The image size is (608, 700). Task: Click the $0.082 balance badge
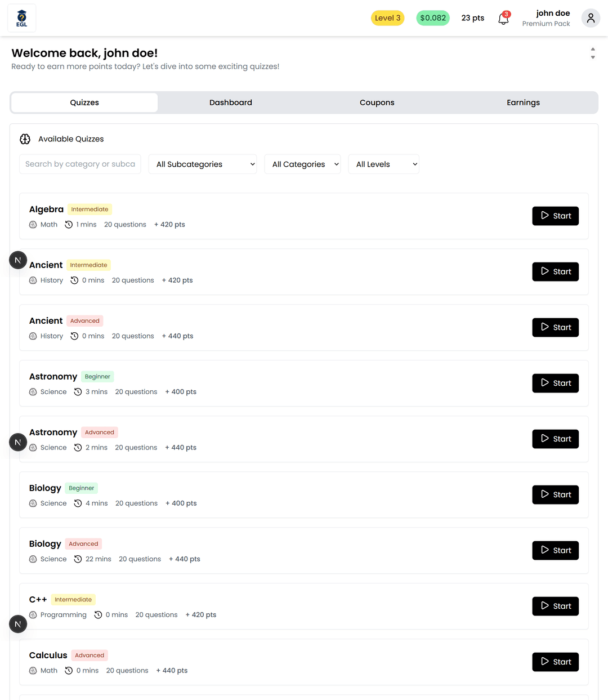pyautogui.click(x=433, y=18)
